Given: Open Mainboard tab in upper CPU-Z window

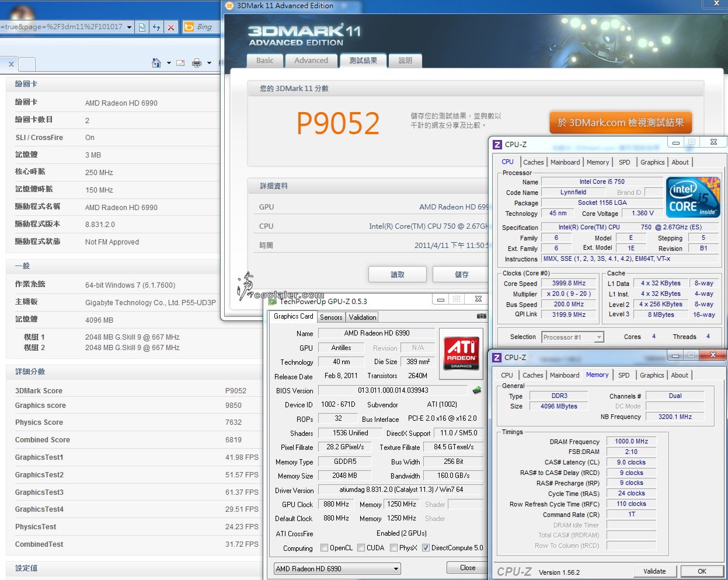Looking at the screenshot, I should [x=565, y=162].
